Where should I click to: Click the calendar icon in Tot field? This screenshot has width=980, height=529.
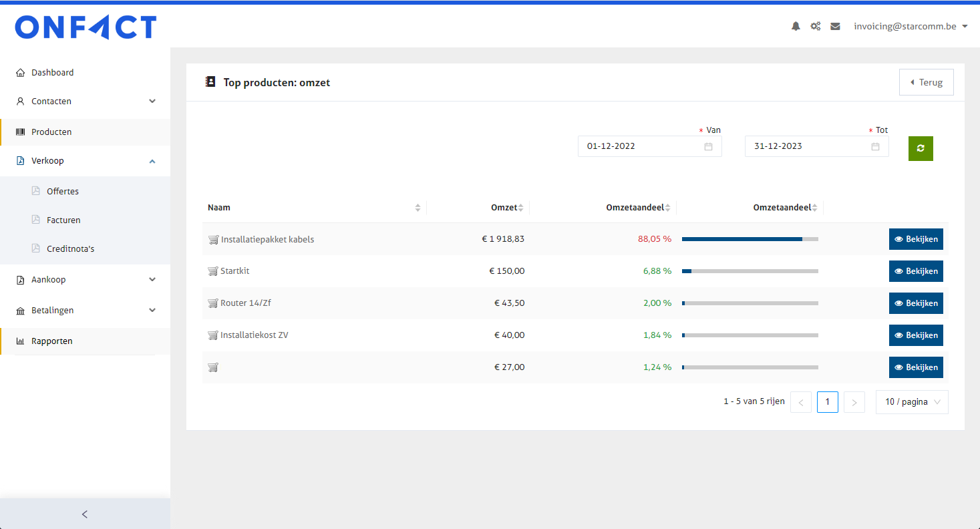pos(875,146)
